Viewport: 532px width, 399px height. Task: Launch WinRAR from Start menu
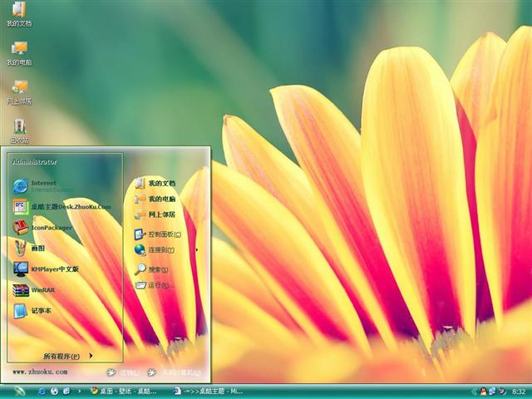tap(34, 290)
